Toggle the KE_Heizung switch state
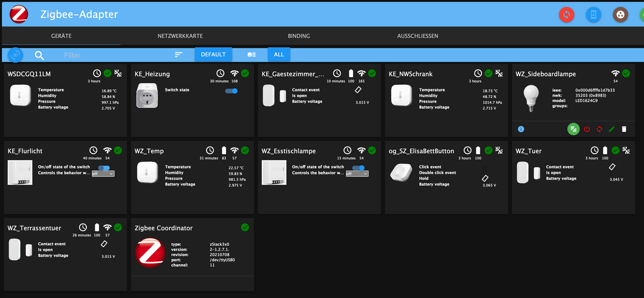The width and height of the screenshot is (644, 298). click(x=231, y=91)
